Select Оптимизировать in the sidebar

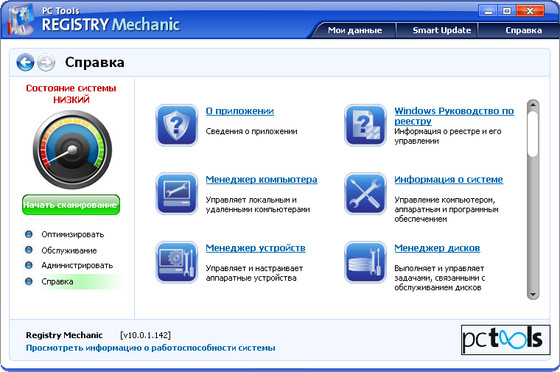72,235
